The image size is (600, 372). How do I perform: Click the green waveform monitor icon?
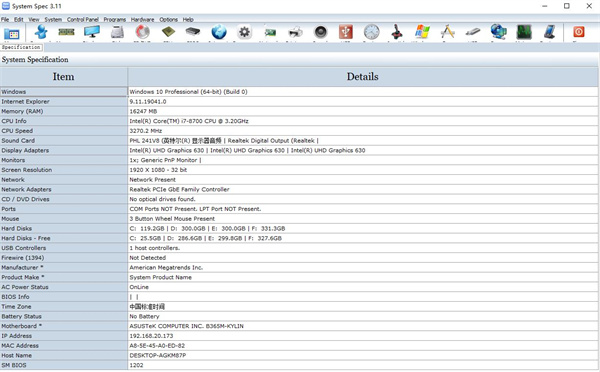pos(524,32)
